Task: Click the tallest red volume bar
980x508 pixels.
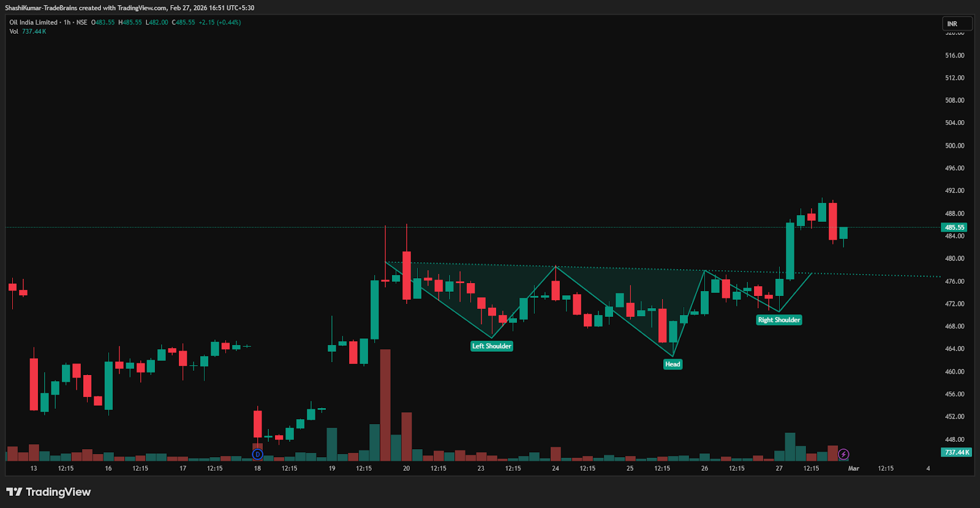Action: [x=385, y=404]
